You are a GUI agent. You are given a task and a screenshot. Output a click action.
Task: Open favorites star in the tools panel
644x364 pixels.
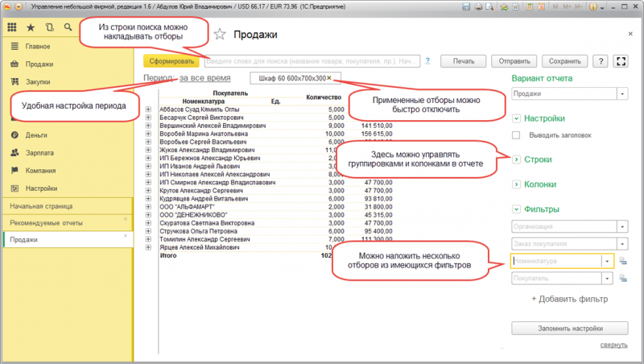31,27
